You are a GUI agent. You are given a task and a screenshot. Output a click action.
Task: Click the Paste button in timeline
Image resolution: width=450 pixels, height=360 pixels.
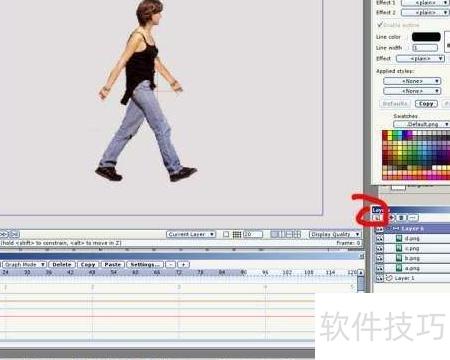112,264
